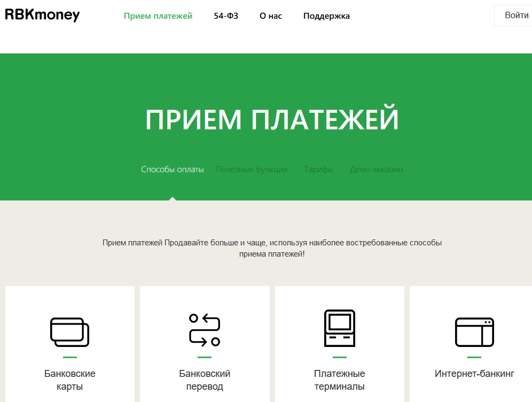Screen dimensions: 532x402
Task: Open the Платежные терминалы label
Action: 340,380
